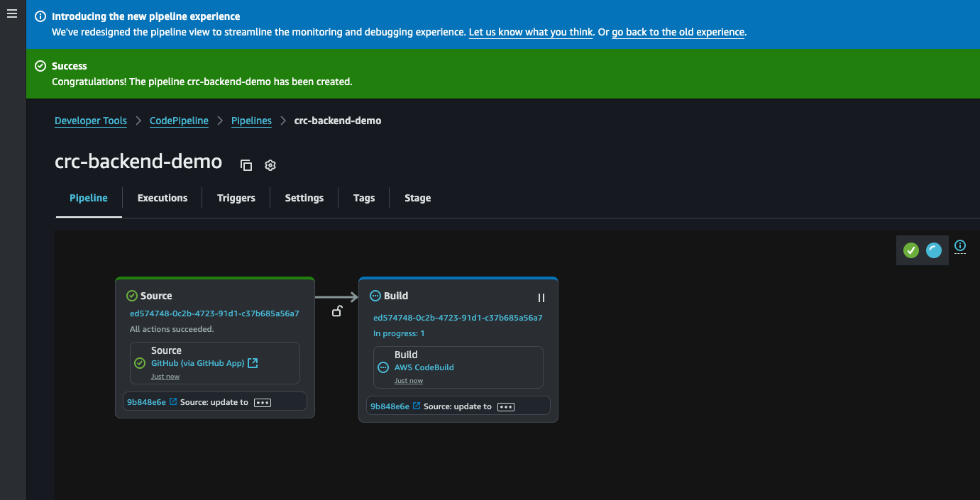The height and width of the screenshot is (500, 980).
Task: Click the AWS CodeBuild link
Action: 424,367
